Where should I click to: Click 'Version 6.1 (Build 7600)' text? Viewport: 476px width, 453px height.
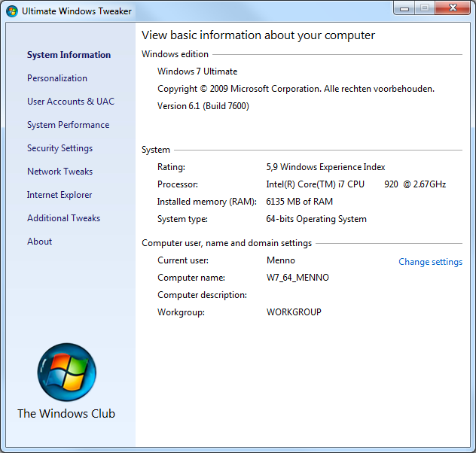tap(203, 106)
